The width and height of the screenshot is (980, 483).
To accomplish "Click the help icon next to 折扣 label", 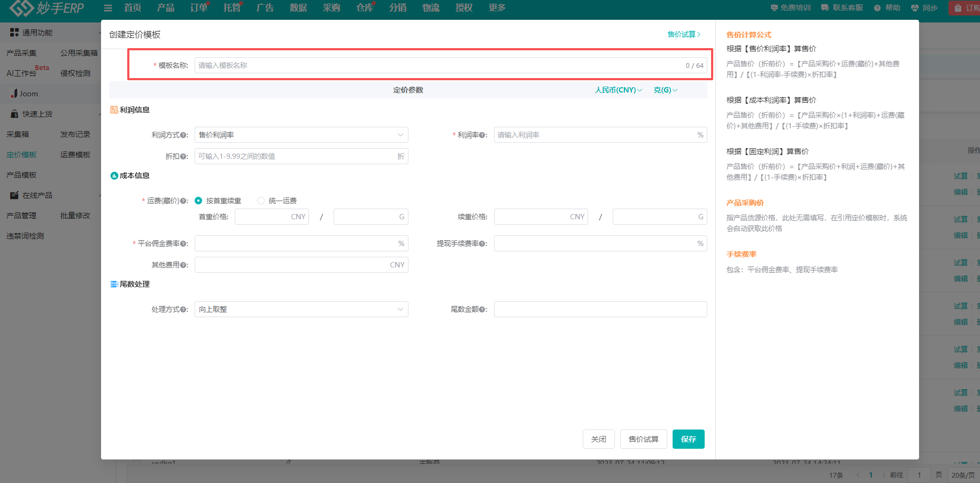I will click(183, 157).
